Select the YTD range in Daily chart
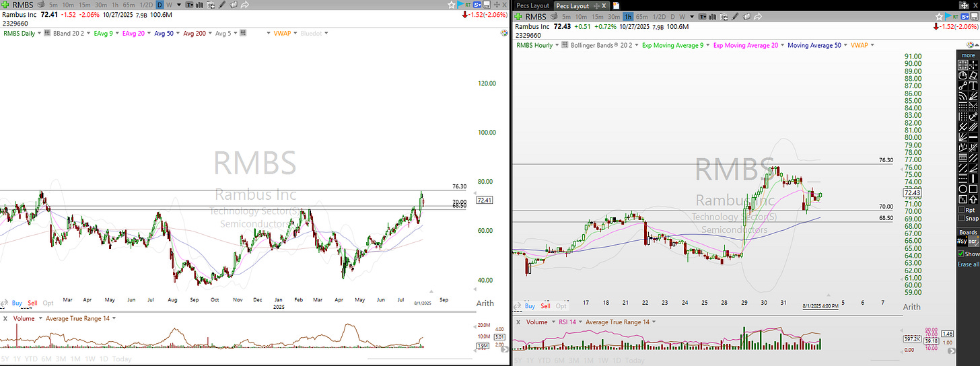Viewport: 980px width, 366px height. pos(32,360)
